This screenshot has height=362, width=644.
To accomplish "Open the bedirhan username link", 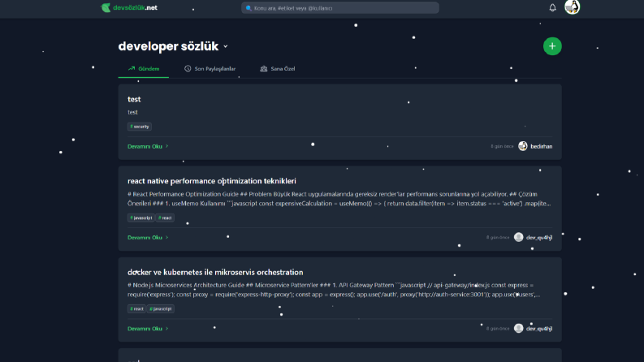I will coord(542,147).
